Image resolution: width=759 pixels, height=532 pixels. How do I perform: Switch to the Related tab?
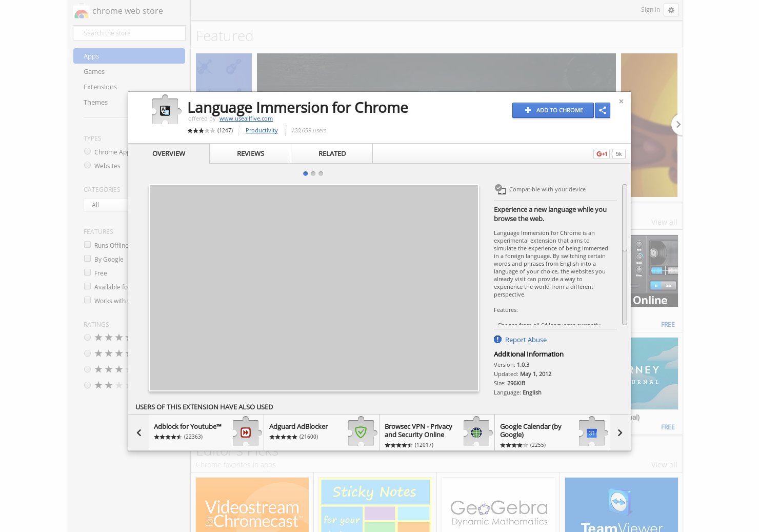pyautogui.click(x=332, y=153)
